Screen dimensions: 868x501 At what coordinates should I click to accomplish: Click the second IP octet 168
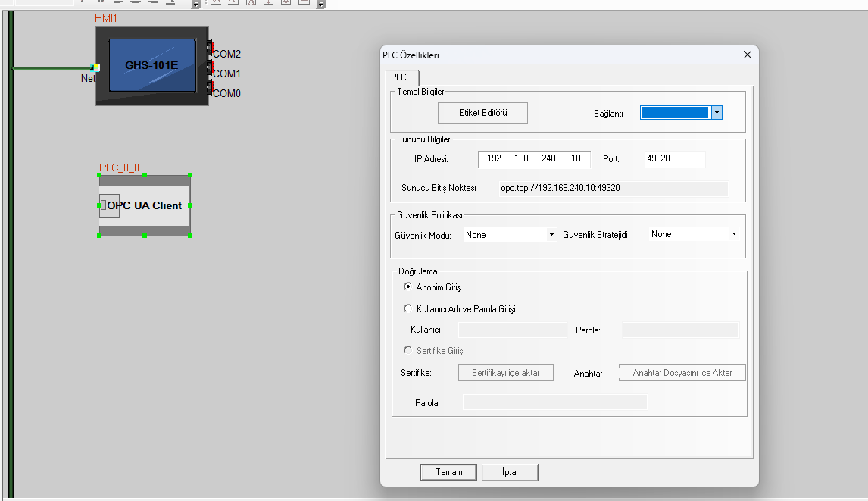(x=521, y=158)
